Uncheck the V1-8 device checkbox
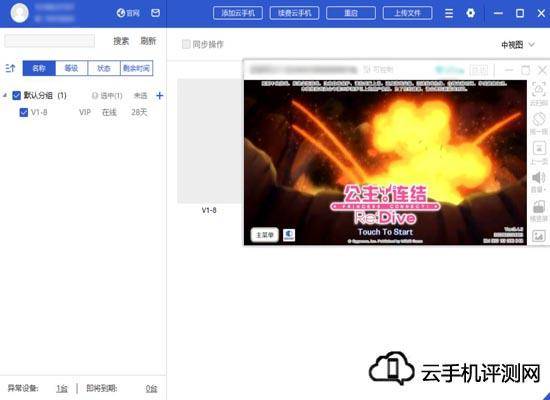Screen dimensions: 550x400 tap(24, 112)
